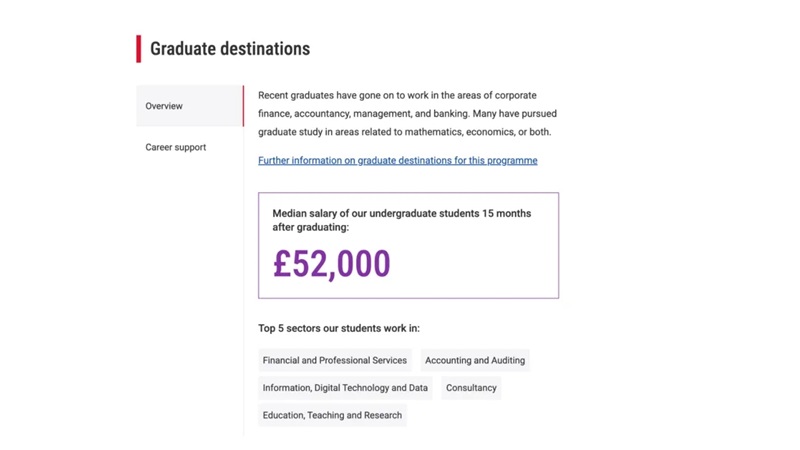Screen dimensions: 800x450
Task: Click the red active indicator beside Overview
Action: (243, 106)
